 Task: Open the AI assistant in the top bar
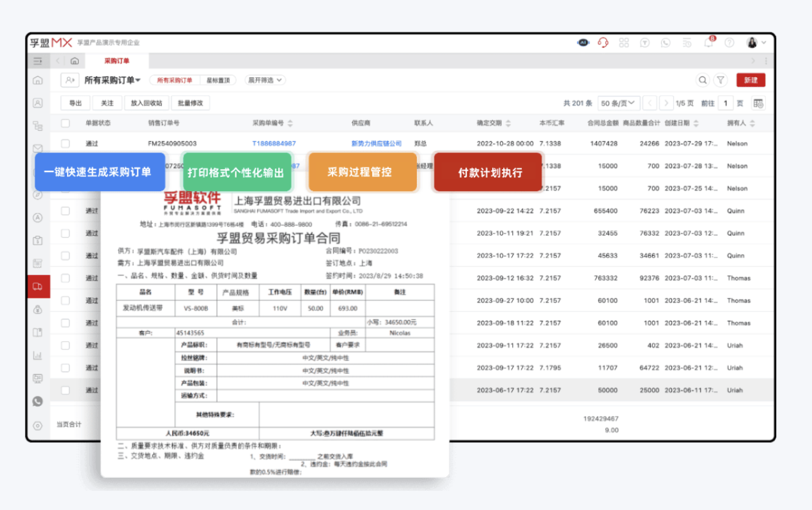click(582, 42)
